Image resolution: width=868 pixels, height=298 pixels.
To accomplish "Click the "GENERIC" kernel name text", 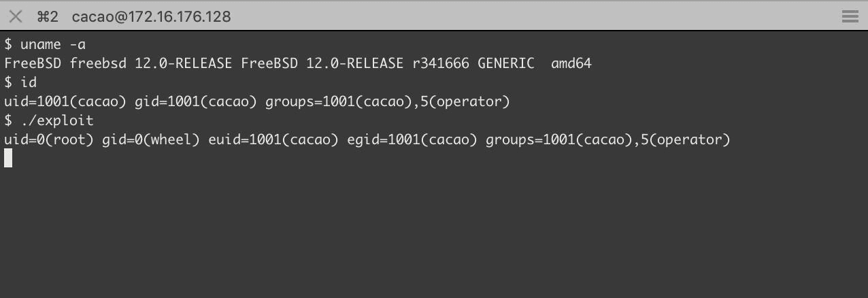I will point(506,63).
